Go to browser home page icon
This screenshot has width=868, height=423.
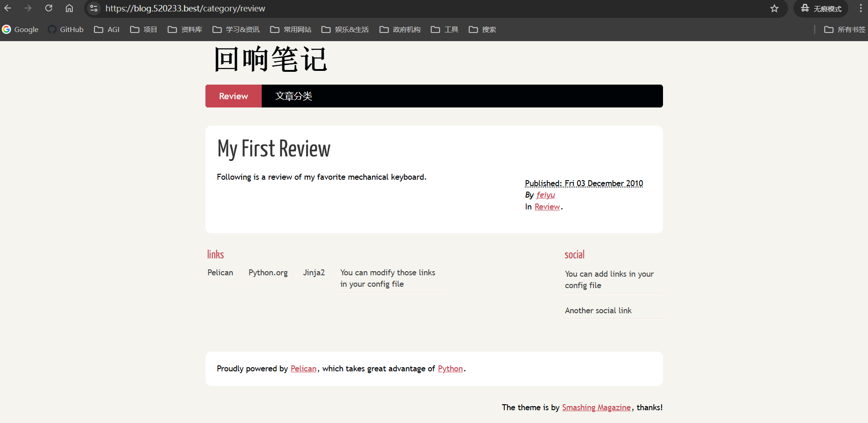pyautogui.click(x=69, y=8)
